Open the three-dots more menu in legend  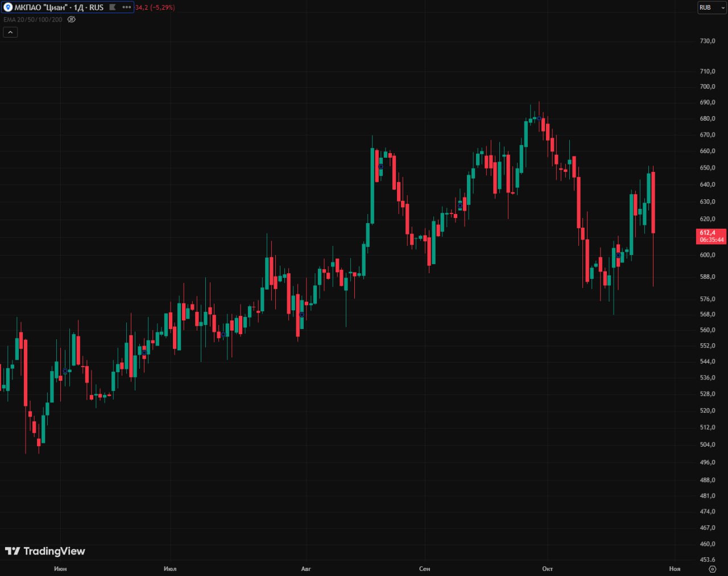click(x=126, y=7)
